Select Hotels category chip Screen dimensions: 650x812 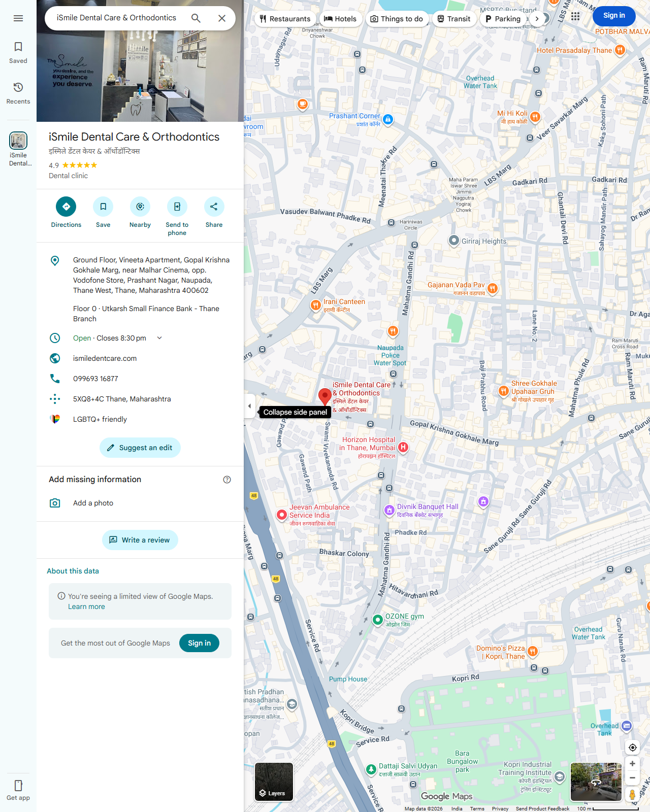point(340,19)
